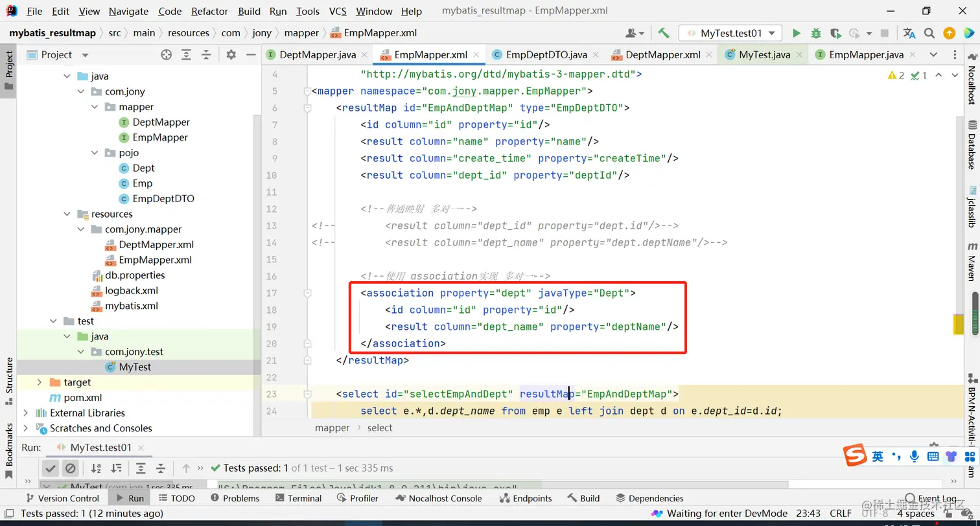This screenshot has width=980, height=526.
Task: Expand the External Libraries node
Action: [x=26, y=413]
